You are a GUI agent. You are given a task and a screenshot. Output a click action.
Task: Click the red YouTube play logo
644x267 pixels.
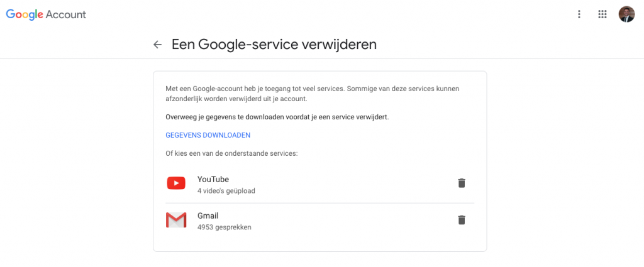pos(176,183)
